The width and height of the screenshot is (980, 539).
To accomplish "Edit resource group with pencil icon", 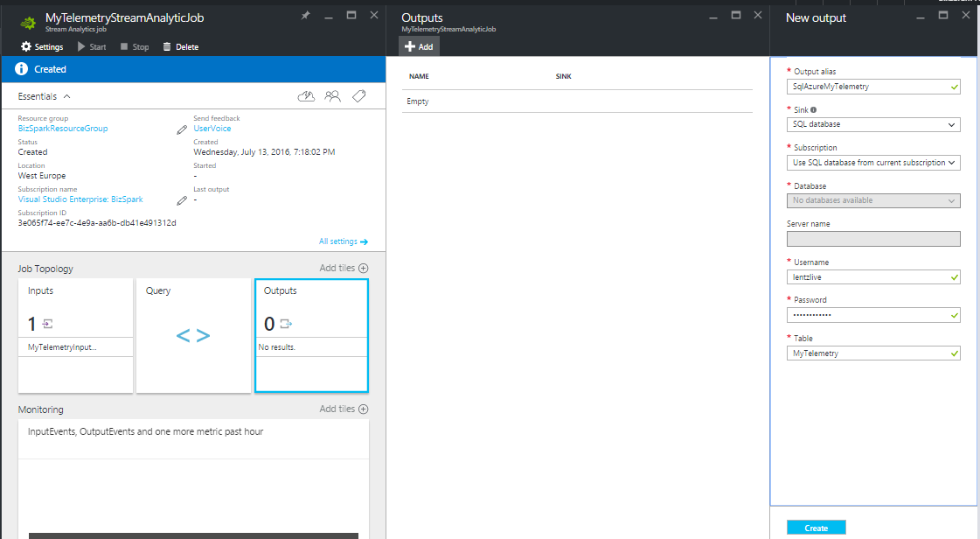I will click(182, 129).
